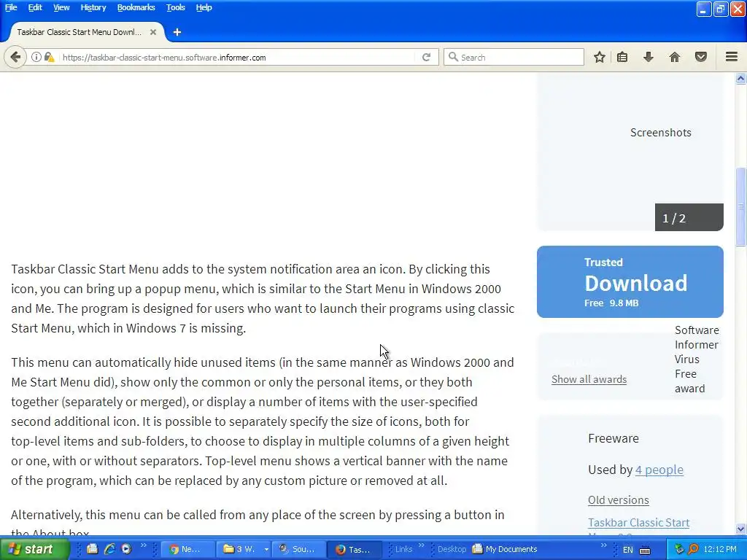This screenshot has height=560, width=747.
Task: Click scrollbar down arrow
Action: [x=740, y=529]
